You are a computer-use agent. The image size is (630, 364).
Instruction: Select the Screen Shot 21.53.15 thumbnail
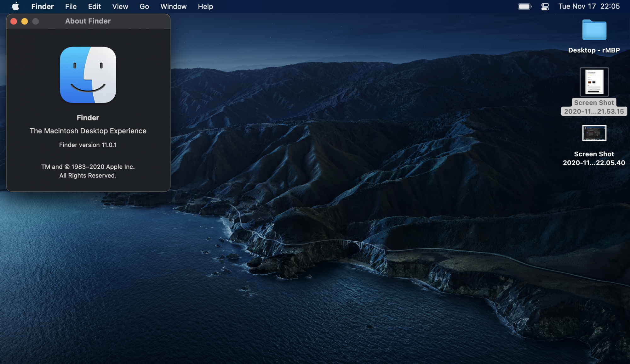pos(594,82)
